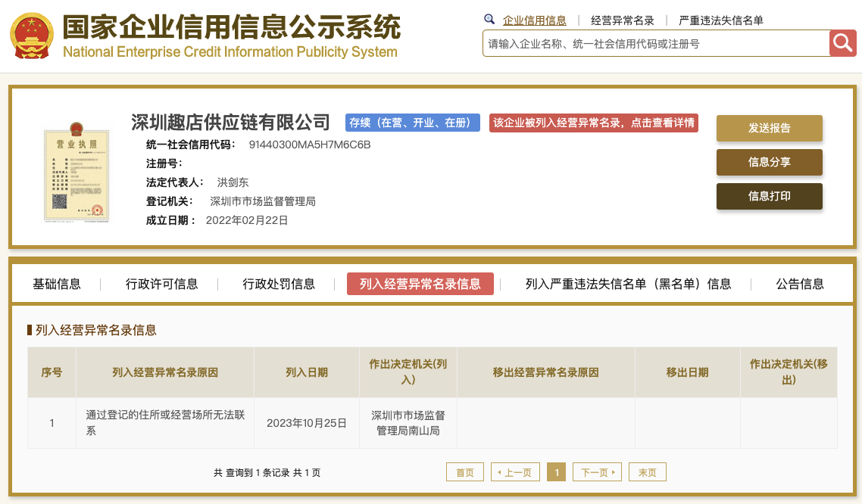
Task: Open the 企业信用信息 link
Action: pos(534,20)
